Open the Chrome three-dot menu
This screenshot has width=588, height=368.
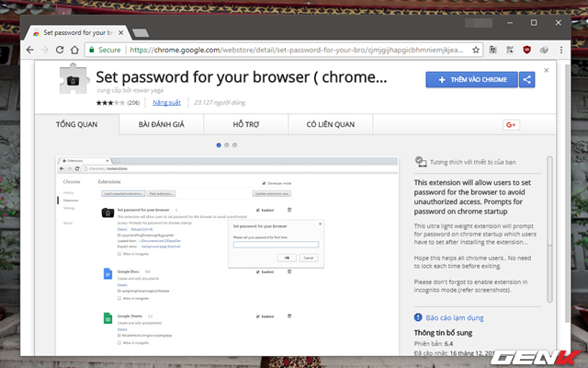click(561, 50)
